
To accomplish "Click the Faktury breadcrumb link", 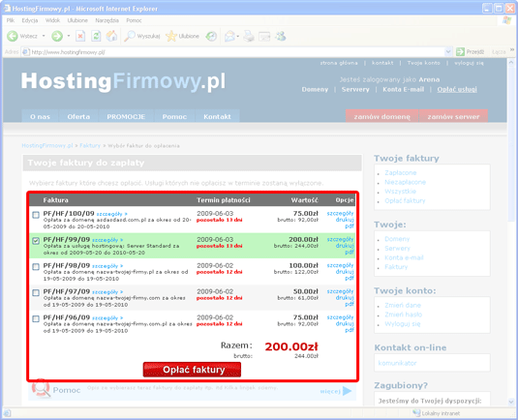I will [x=90, y=145].
